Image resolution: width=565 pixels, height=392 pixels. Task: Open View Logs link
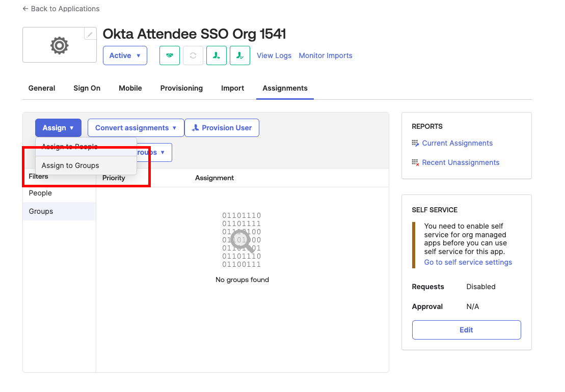274,55
